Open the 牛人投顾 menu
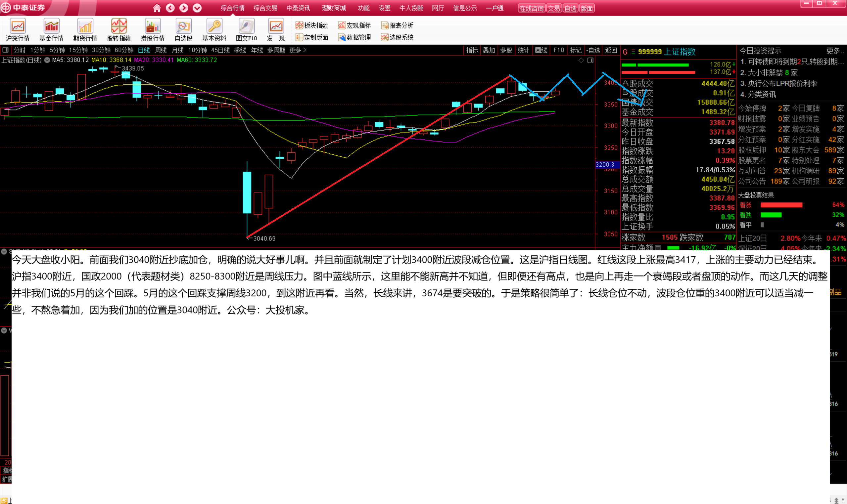The height and width of the screenshot is (504, 847). coord(411,8)
